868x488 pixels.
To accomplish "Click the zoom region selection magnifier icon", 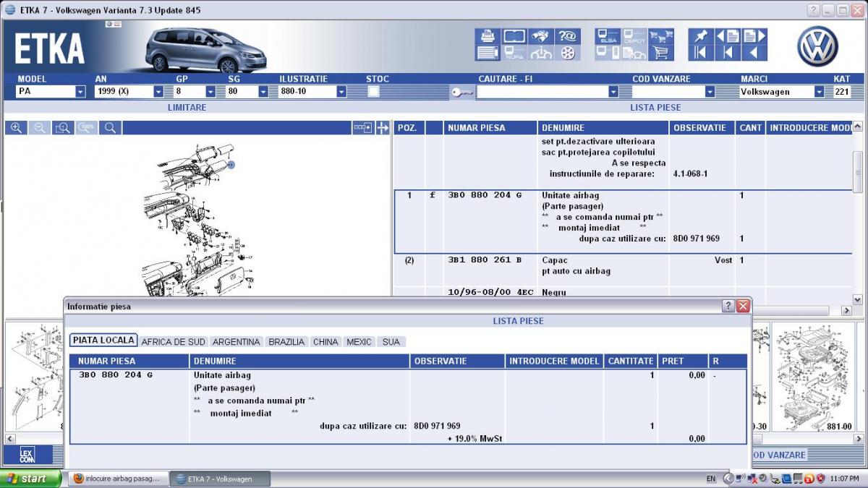I will click(x=63, y=128).
